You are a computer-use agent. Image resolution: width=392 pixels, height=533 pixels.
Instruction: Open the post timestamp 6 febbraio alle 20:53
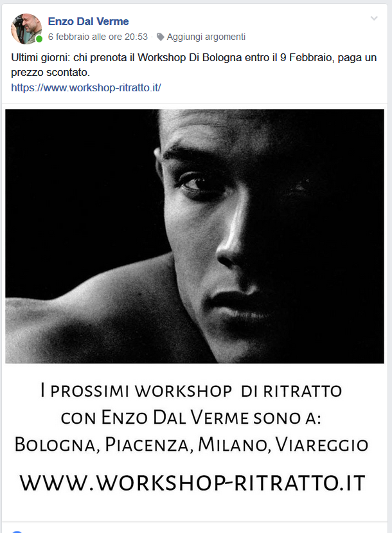tap(98, 37)
